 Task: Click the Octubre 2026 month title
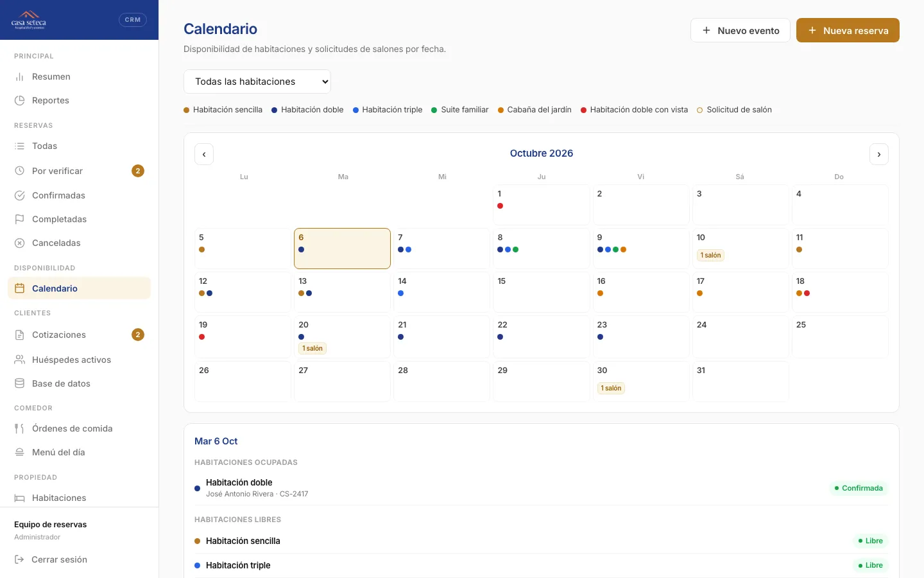click(542, 153)
